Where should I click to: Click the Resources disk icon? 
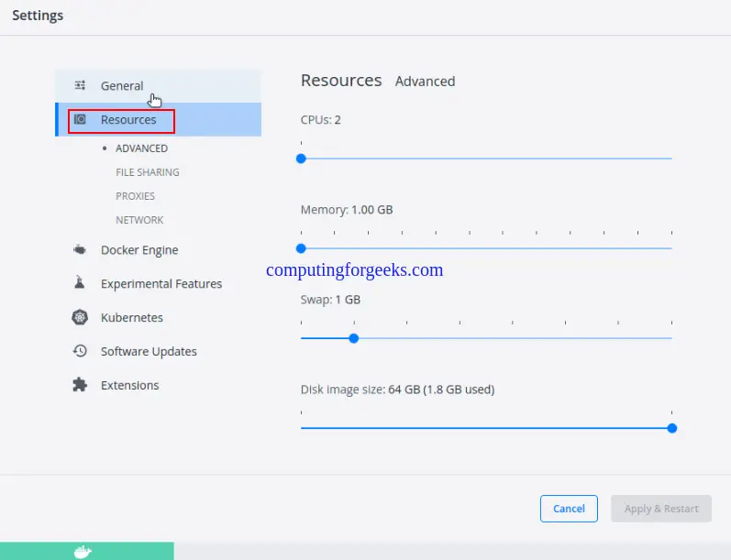80,119
